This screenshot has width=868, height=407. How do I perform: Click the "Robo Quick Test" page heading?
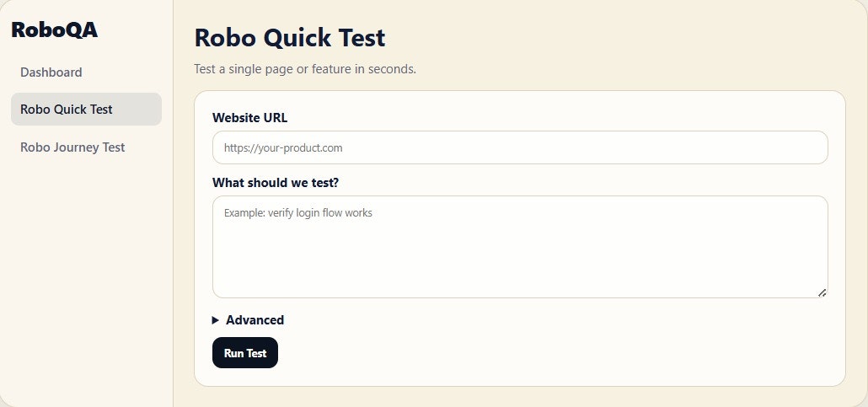pos(289,38)
